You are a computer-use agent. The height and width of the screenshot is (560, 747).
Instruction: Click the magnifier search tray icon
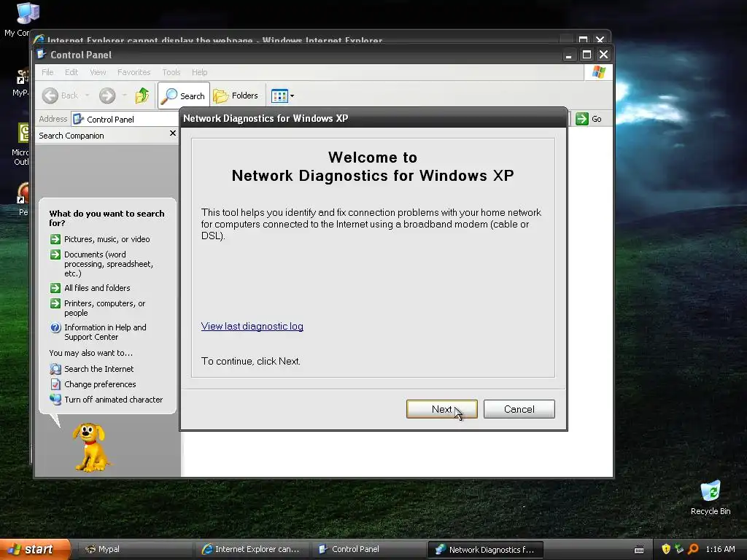[x=693, y=549]
